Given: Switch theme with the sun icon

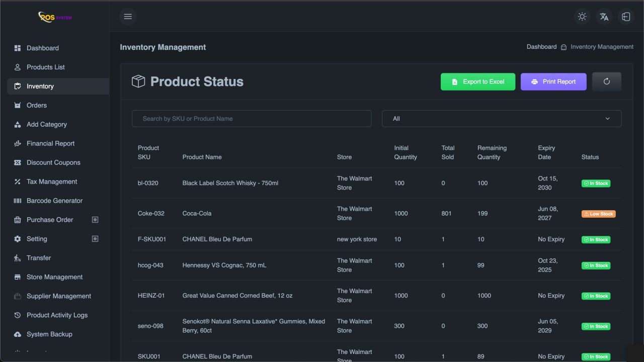Looking at the screenshot, I should pos(582,17).
